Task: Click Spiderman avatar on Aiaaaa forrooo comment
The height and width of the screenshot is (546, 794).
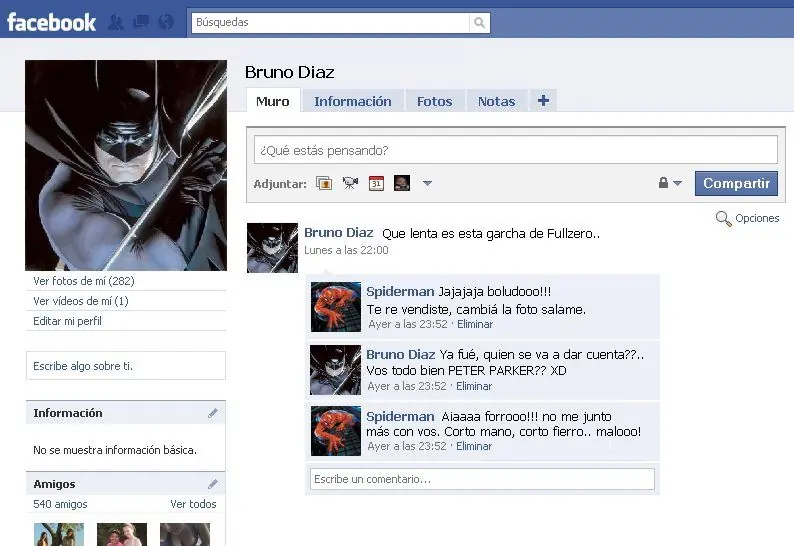Action: pos(336,431)
